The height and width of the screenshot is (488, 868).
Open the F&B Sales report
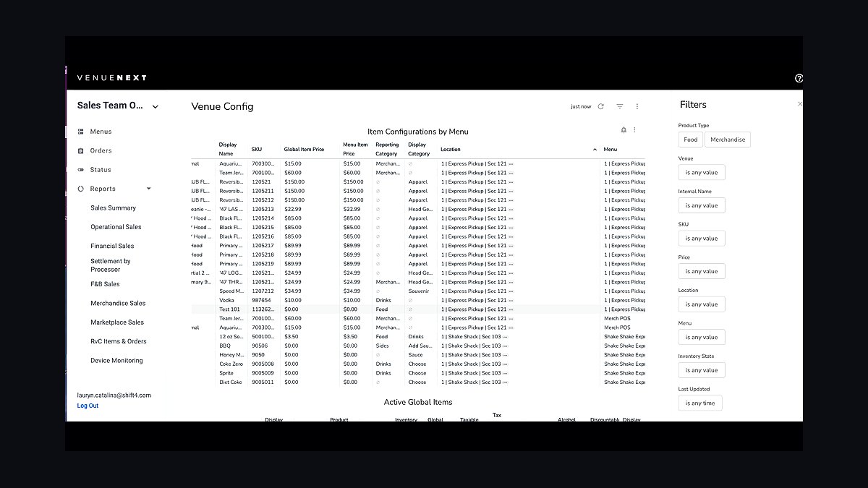pos(105,284)
